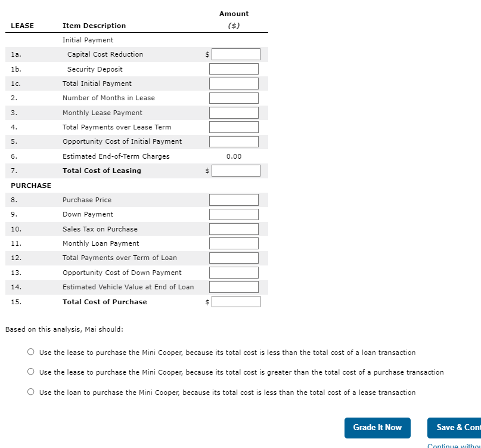Click the Total Initial Payment input box

click(x=234, y=84)
